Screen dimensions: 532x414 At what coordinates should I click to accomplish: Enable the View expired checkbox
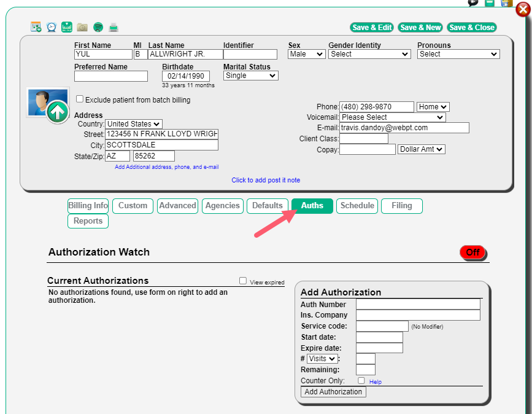point(243,281)
